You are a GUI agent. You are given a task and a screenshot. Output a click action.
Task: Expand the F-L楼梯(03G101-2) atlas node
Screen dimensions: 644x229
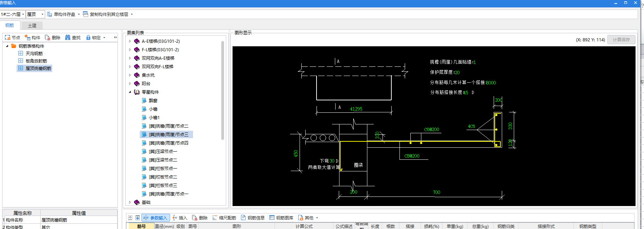point(130,50)
